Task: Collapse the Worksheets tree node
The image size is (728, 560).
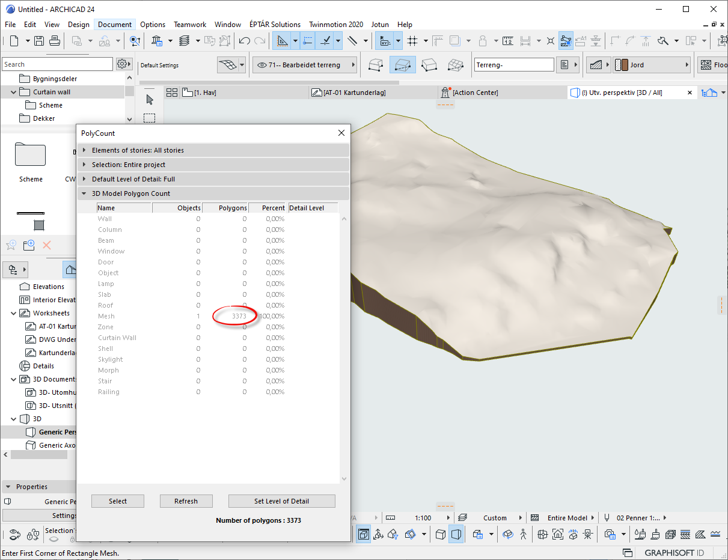Action: (14, 313)
